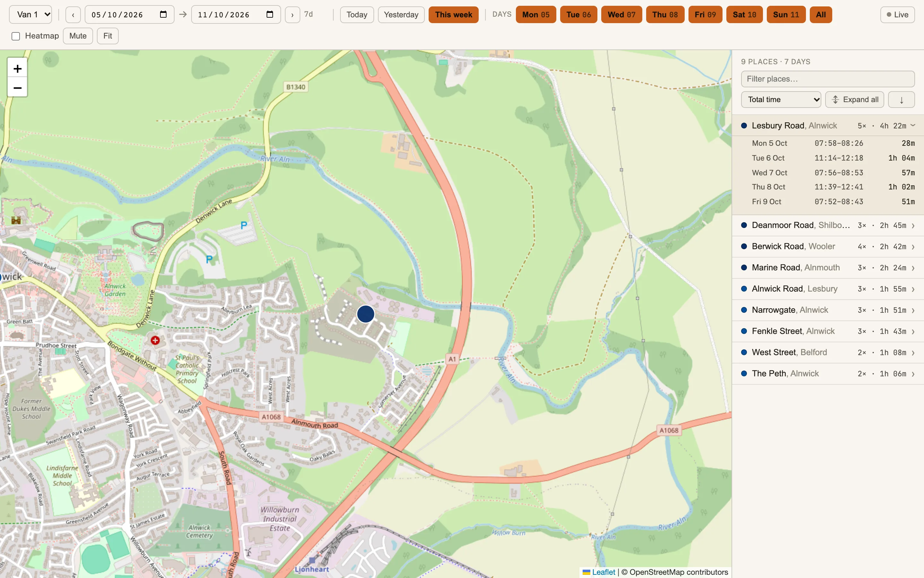Expand the Fenkle Street, Alnwick entry
The height and width of the screenshot is (578, 924).
pyautogui.click(x=828, y=331)
